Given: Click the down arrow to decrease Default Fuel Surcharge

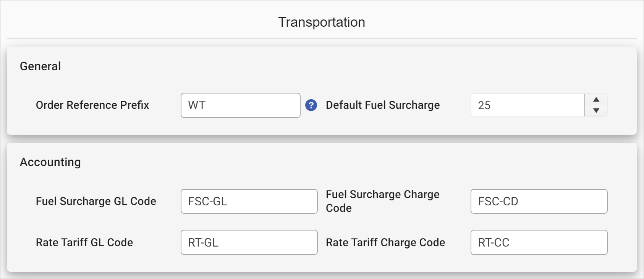Looking at the screenshot, I should point(596,111).
